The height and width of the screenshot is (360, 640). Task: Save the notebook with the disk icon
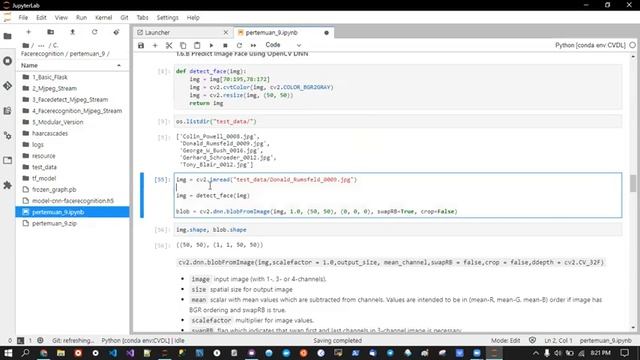[141, 45]
